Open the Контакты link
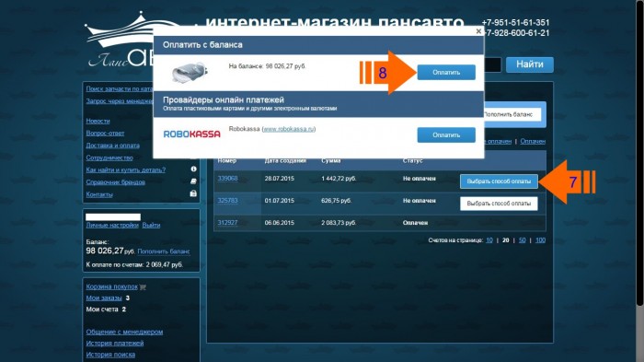 [99, 194]
